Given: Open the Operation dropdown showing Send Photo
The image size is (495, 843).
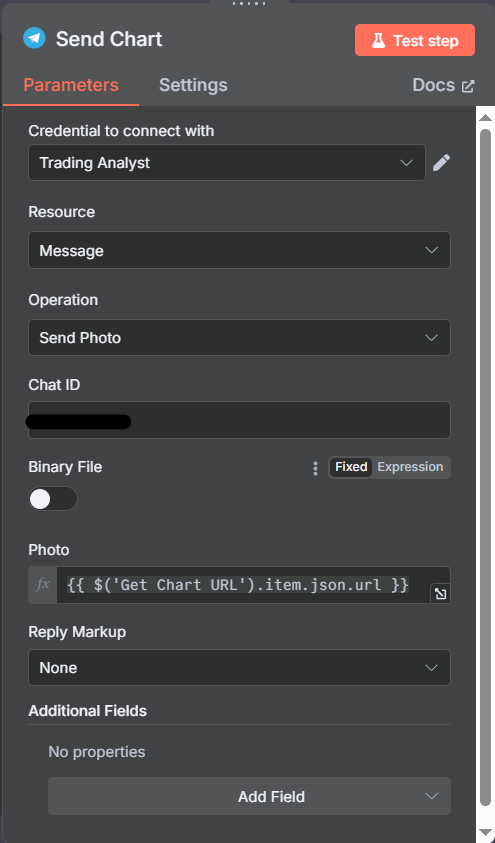Looking at the screenshot, I should (239, 338).
